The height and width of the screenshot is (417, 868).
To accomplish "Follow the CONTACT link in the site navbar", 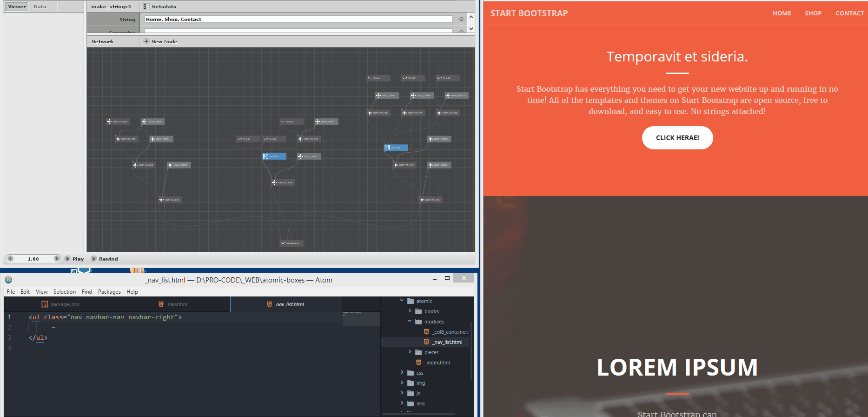I will pos(849,13).
